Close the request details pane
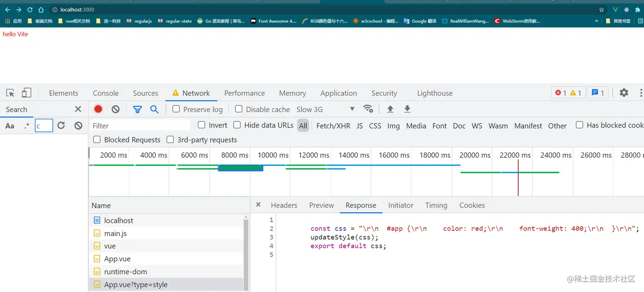The width and height of the screenshot is (644, 292). (258, 205)
